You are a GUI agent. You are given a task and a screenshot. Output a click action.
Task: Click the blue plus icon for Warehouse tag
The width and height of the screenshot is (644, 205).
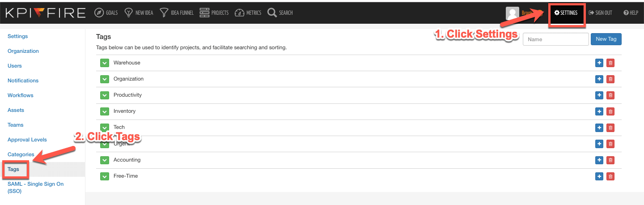click(599, 63)
